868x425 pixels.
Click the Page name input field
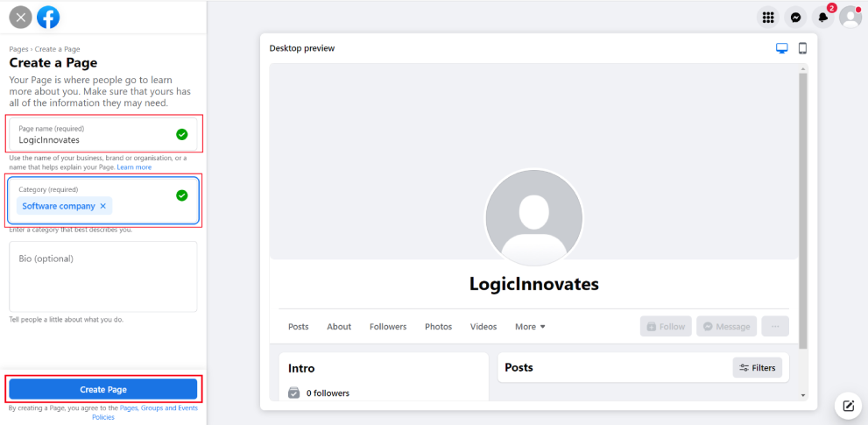[103, 135]
